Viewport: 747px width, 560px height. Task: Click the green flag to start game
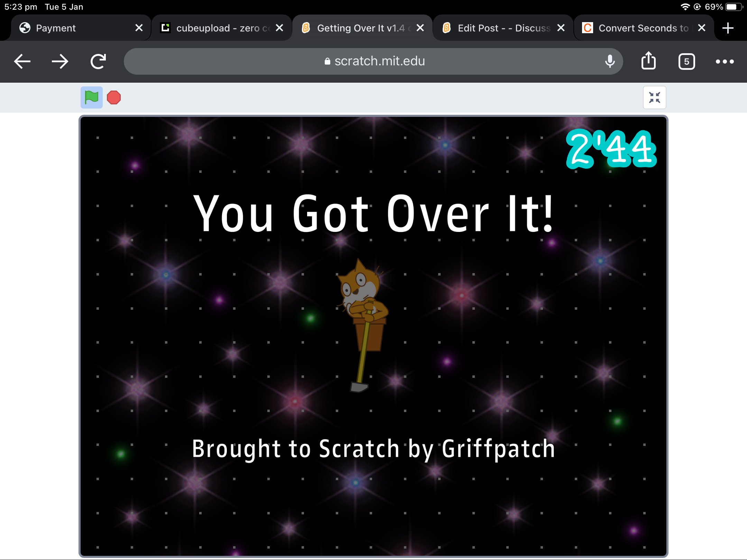(x=92, y=96)
